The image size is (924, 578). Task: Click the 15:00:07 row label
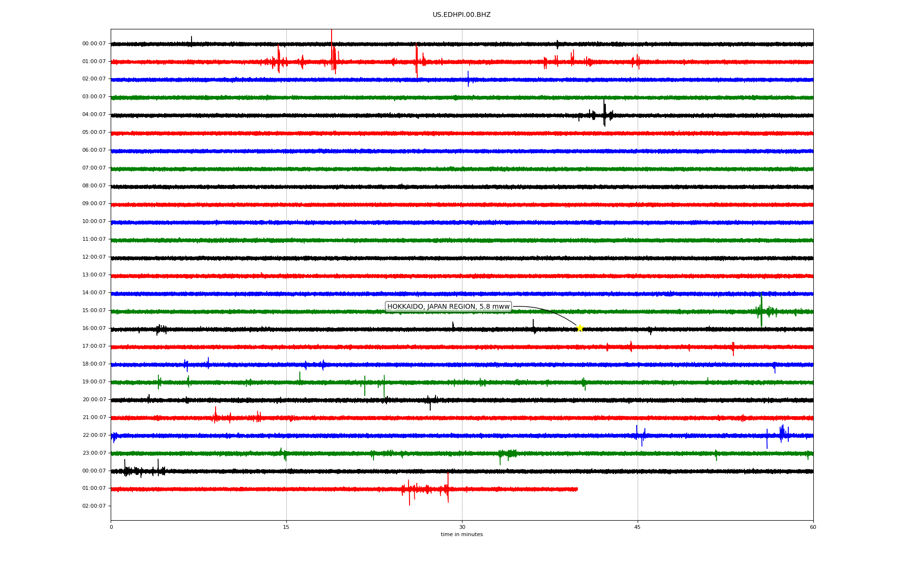pos(94,311)
